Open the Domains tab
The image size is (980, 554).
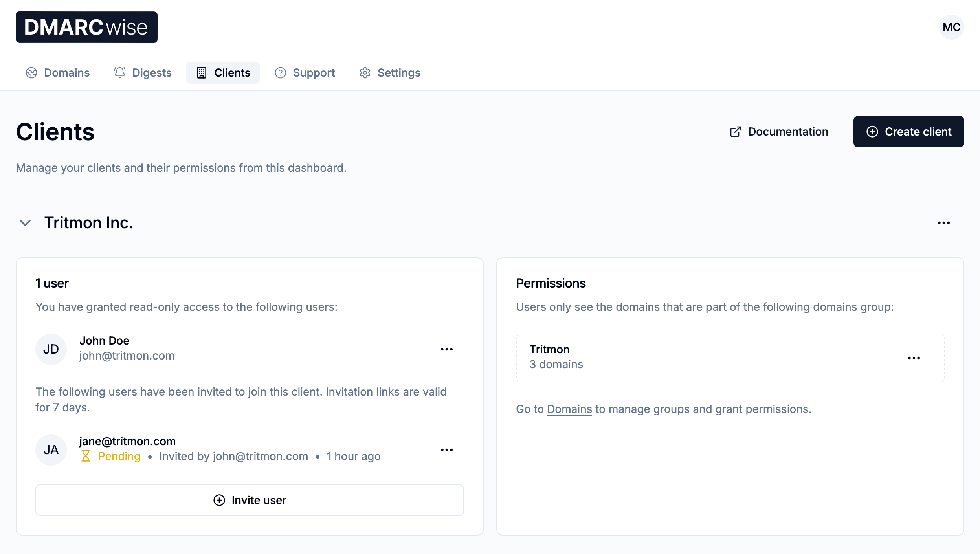tap(58, 73)
